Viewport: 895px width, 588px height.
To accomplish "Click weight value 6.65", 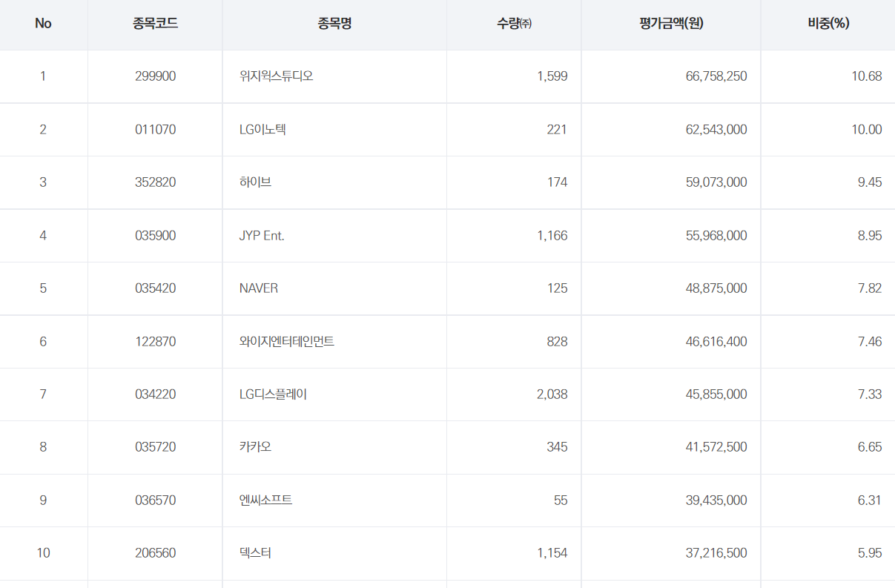I will [x=870, y=447].
